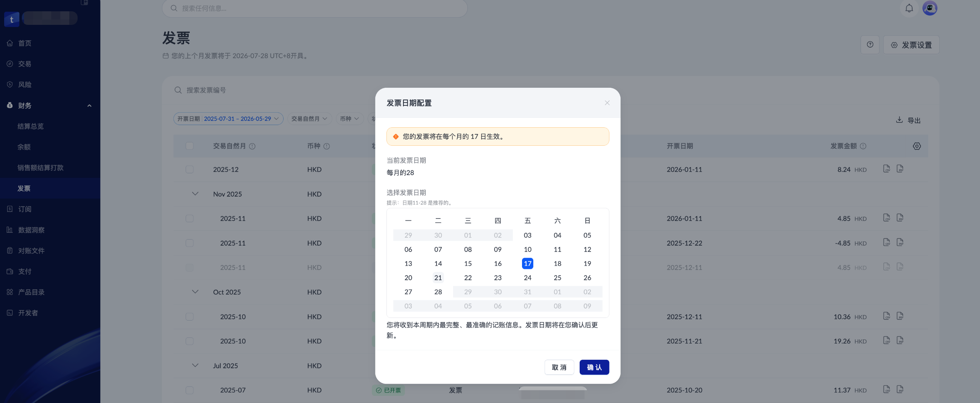Select day 24 in the calendar
The height and width of the screenshot is (403, 980).
point(527,278)
